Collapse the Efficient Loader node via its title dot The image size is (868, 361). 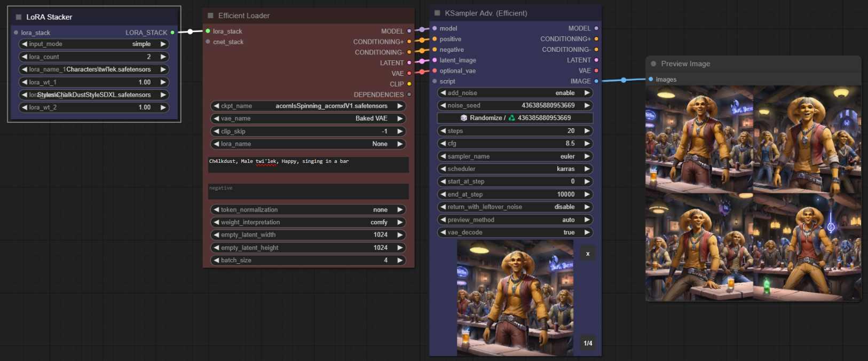[x=210, y=15]
